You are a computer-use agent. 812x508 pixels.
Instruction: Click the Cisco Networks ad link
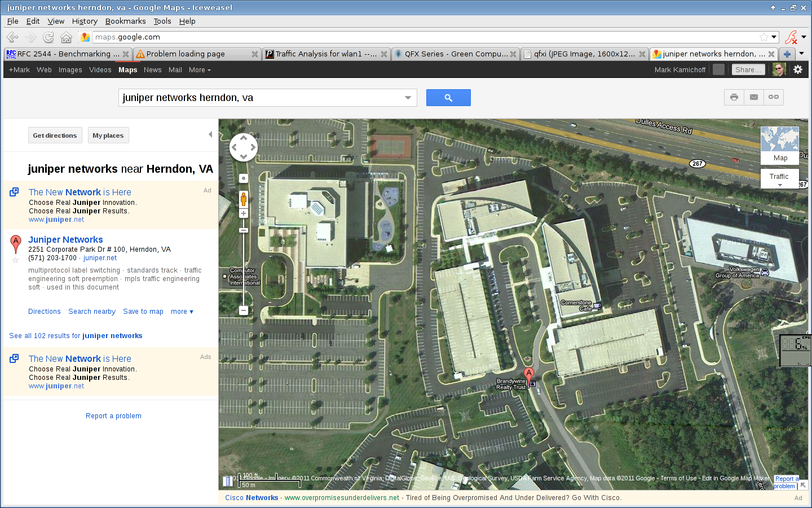(x=251, y=498)
